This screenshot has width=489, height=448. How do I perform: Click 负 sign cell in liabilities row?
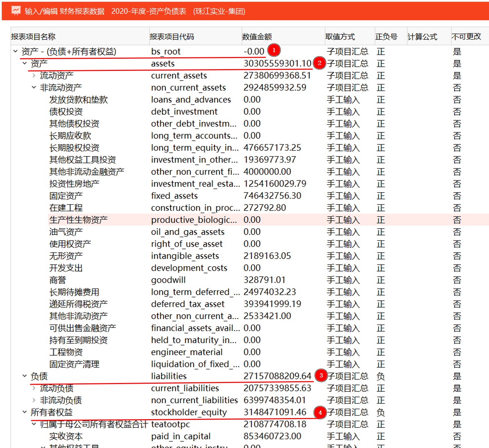381,376
